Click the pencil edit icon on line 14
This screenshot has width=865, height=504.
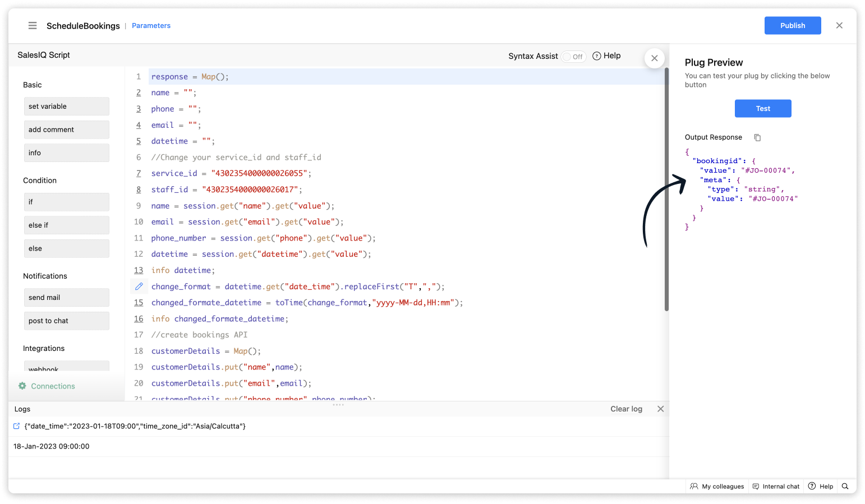coord(139,286)
